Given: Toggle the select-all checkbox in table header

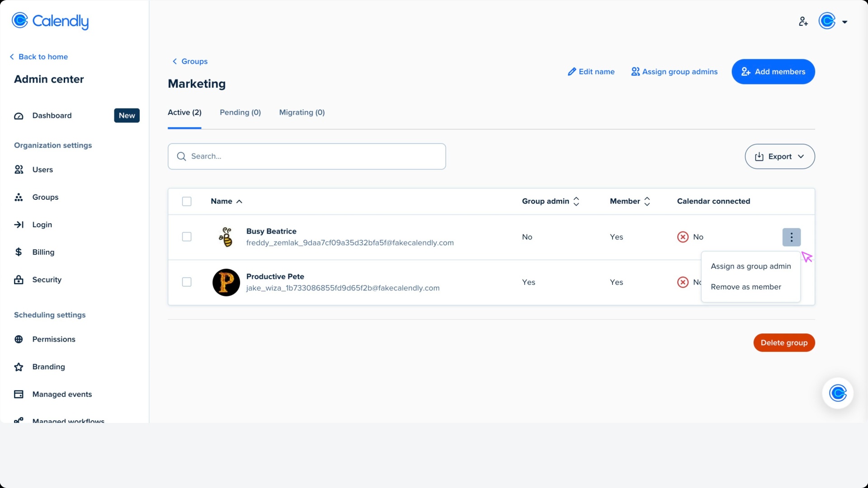Looking at the screenshot, I should (x=187, y=202).
